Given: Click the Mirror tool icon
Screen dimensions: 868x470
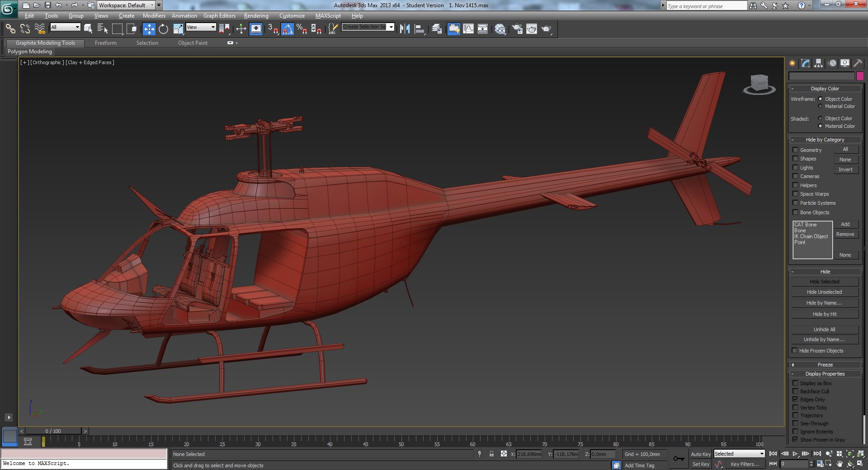Looking at the screenshot, I should pos(405,29).
